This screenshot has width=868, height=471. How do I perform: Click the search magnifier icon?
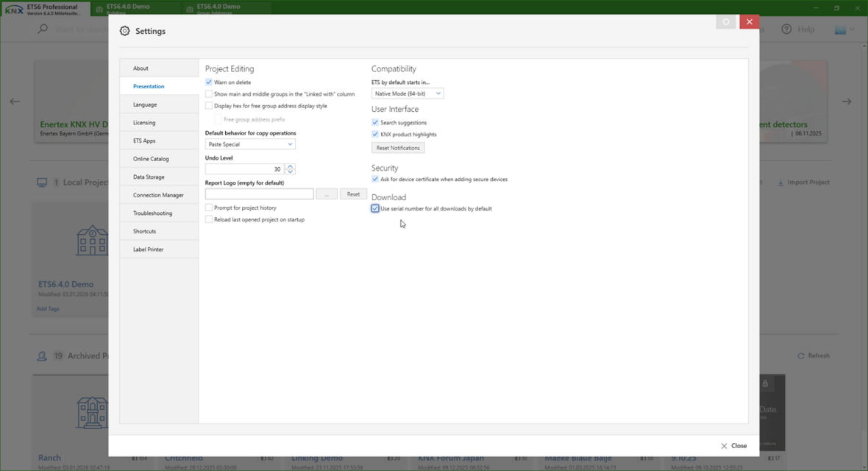pyautogui.click(x=43, y=29)
